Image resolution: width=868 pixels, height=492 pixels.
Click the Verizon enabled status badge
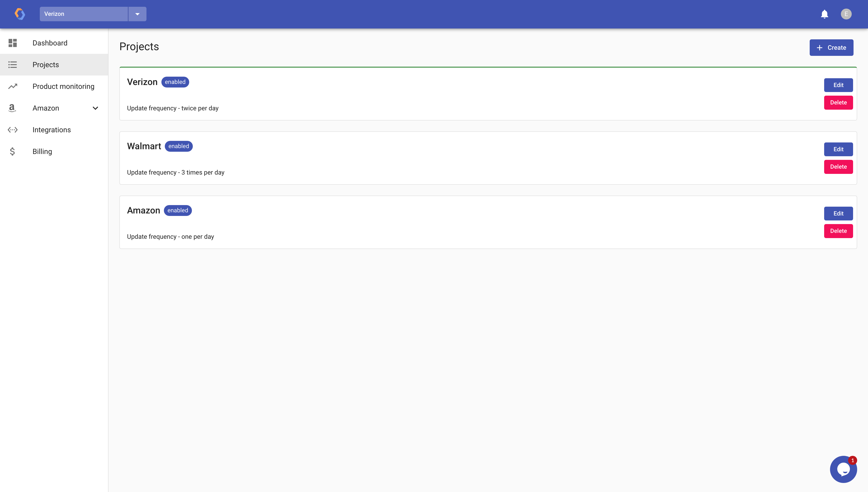click(x=175, y=82)
